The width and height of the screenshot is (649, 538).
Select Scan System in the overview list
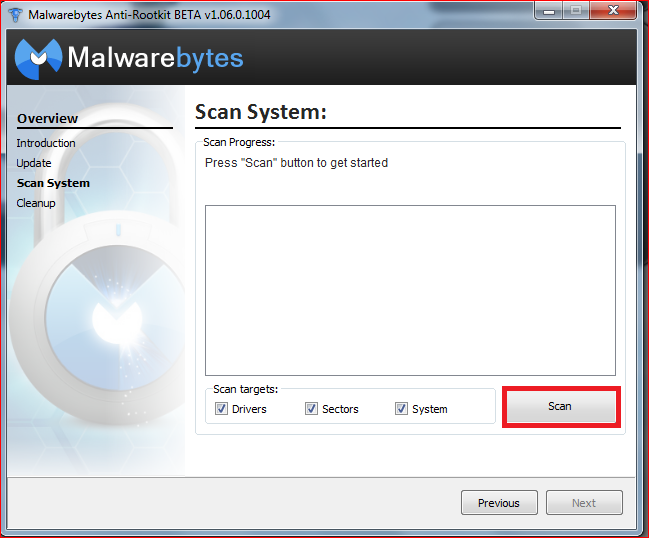(53, 183)
